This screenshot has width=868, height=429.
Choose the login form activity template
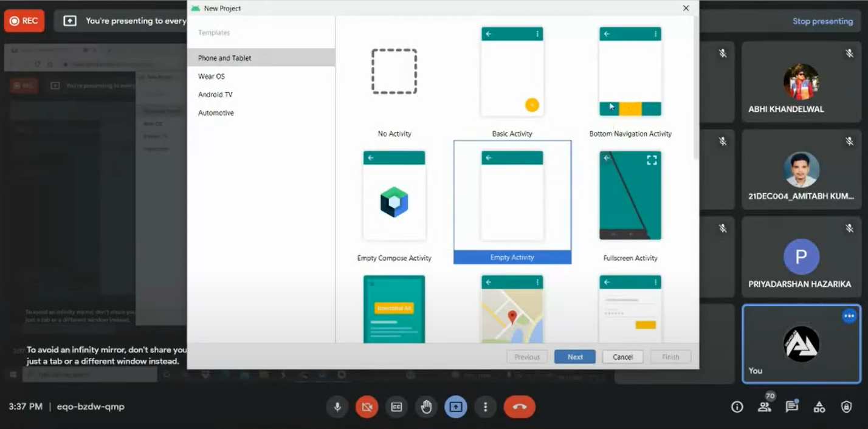[x=630, y=309]
